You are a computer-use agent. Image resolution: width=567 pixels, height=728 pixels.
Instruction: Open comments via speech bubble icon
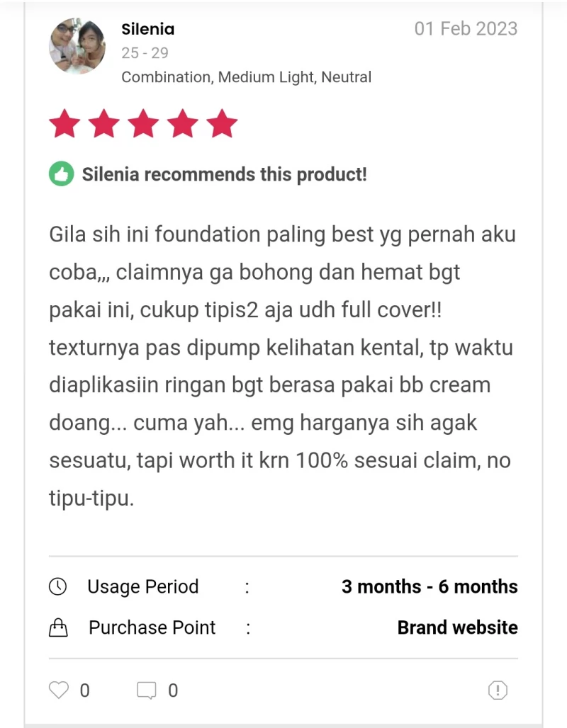click(x=147, y=690)
